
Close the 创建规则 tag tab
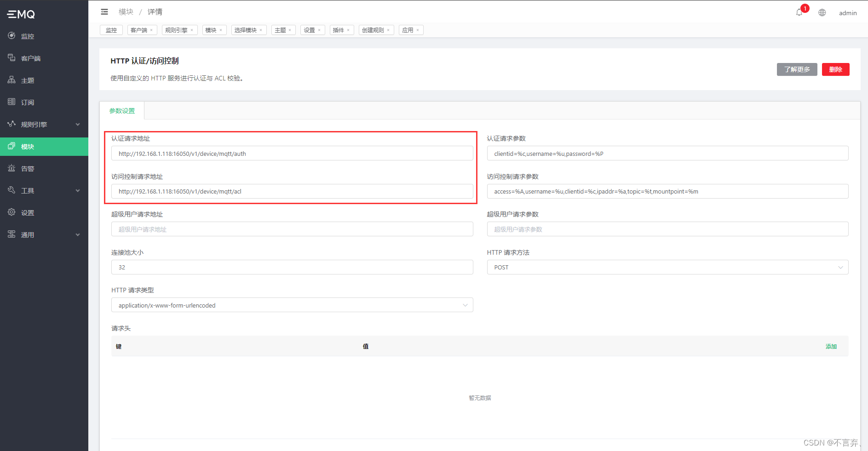point(388,30)
